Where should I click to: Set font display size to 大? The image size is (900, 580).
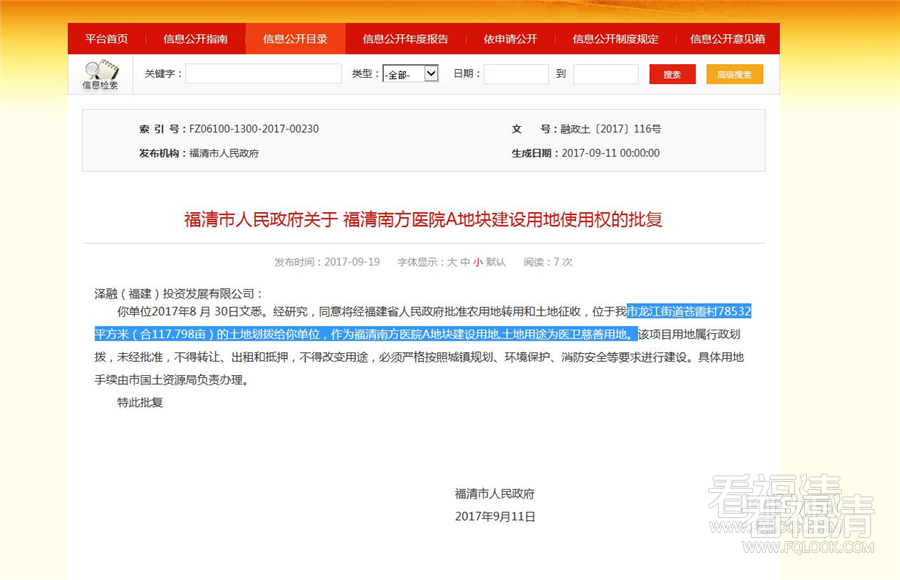click(x=452, y=262)
